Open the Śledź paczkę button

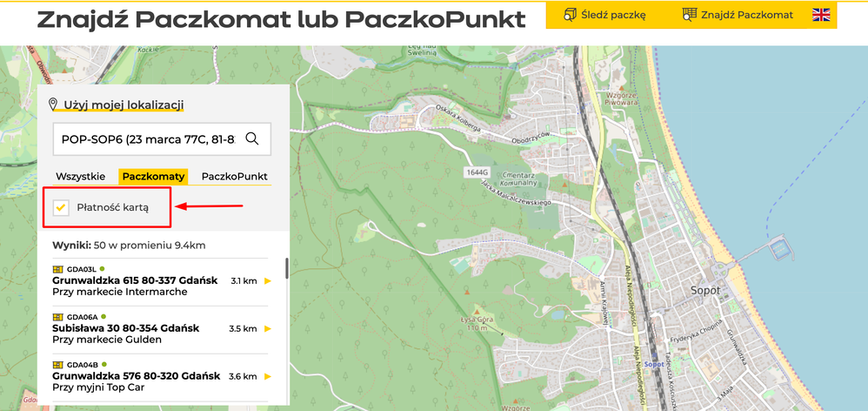point(605,15)
